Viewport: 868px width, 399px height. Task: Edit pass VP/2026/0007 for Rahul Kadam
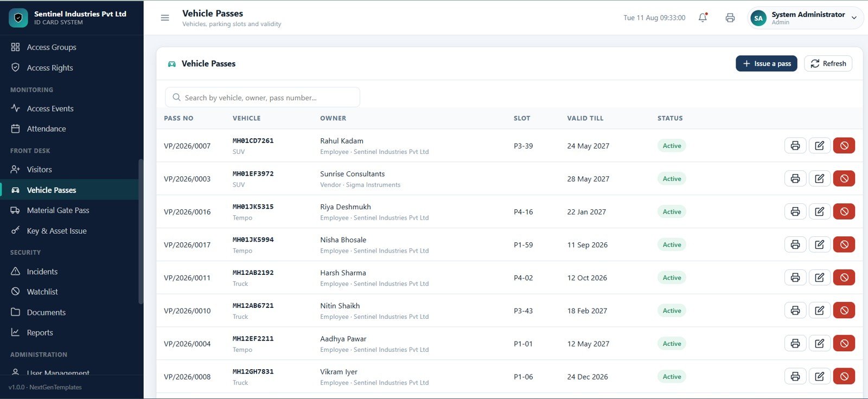[820, 146]
